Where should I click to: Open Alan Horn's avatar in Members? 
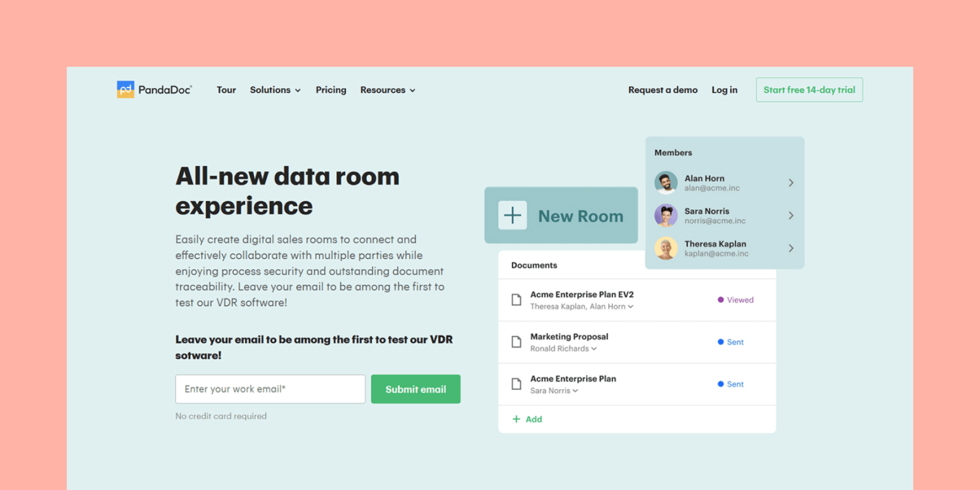tap(666, 183)
